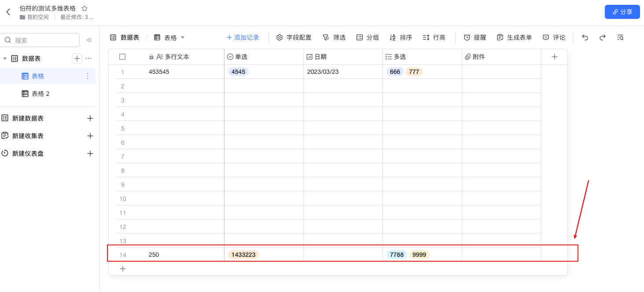Open three-dot options for 表格 view
Viewport: 644px width, 292px height.
[87, 76]
